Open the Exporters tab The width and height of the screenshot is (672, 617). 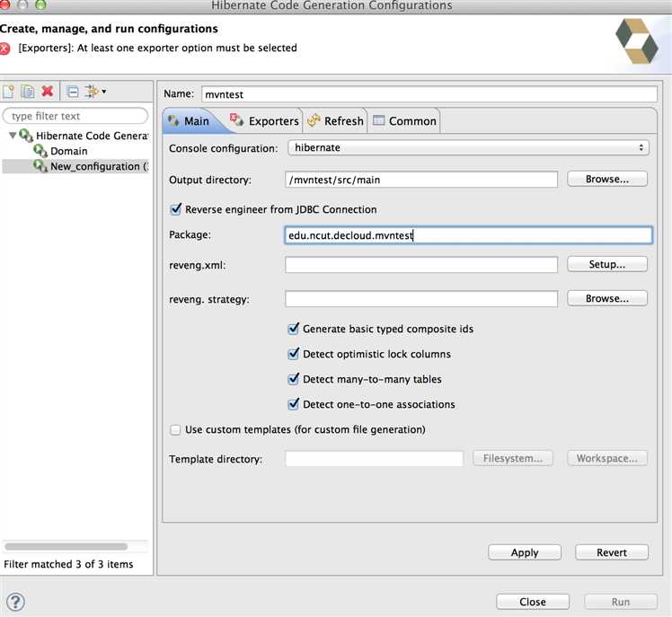point(264,121)
